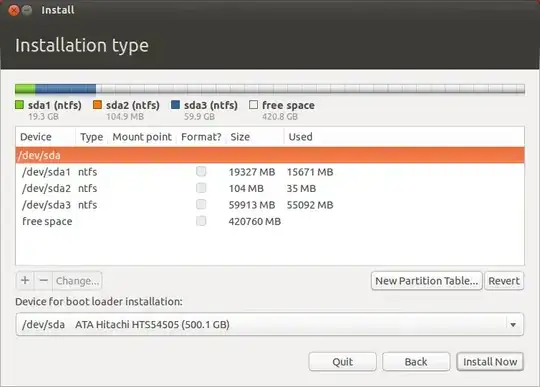The width and height of the screenshot is (540, 387).
Task: Quit the installer
Action: (342, 362)
